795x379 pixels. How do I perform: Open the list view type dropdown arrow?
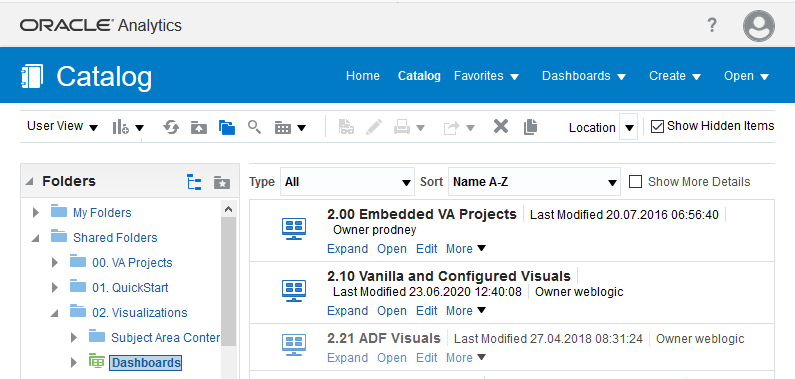301,128
